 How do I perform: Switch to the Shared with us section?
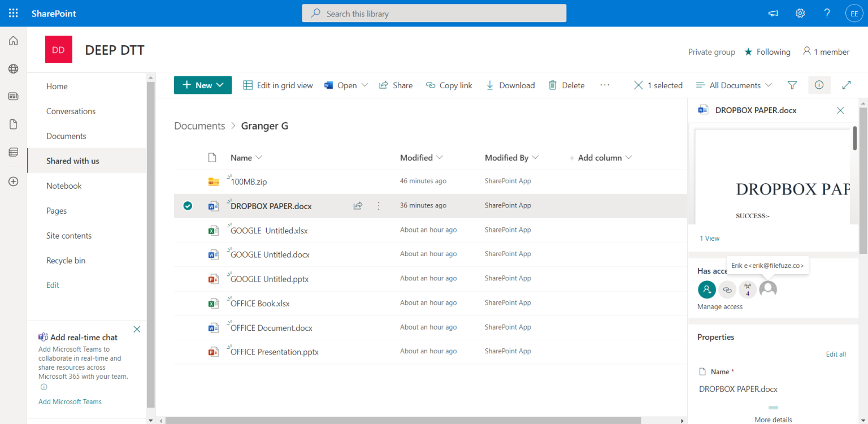pos(72,161)
